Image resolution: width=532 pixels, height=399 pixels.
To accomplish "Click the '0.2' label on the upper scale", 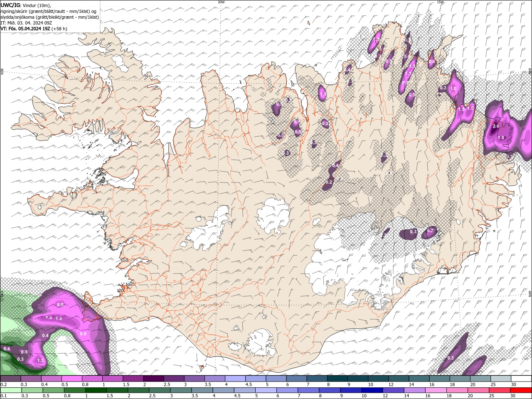I will (3, 384).
